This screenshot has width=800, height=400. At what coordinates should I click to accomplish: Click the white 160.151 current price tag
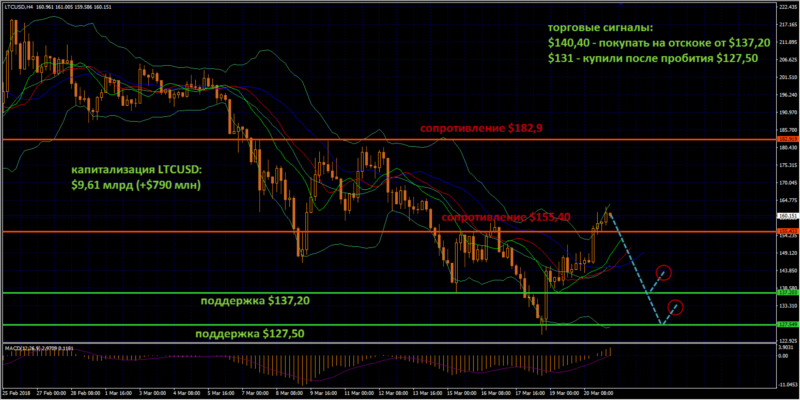click(x=786, y=216)
